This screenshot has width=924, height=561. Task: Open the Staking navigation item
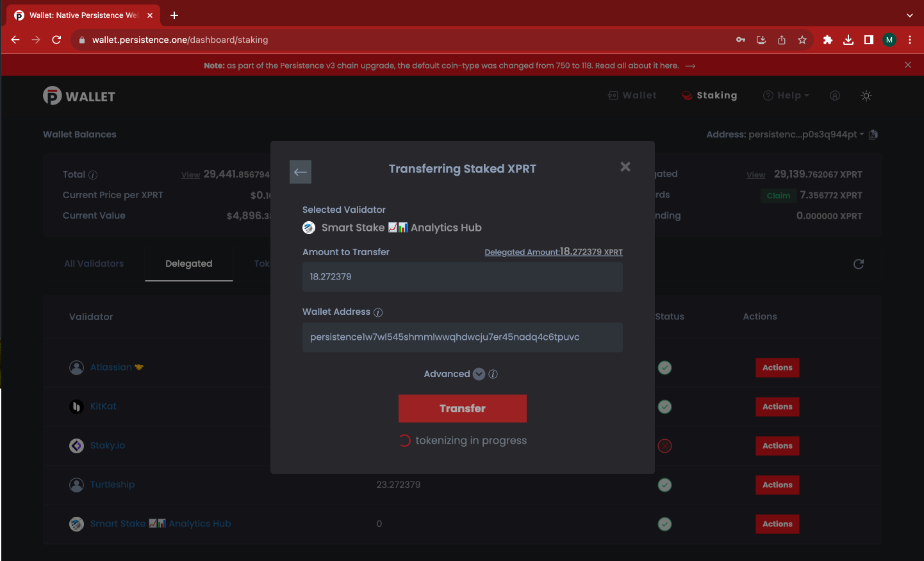[709, 96]
